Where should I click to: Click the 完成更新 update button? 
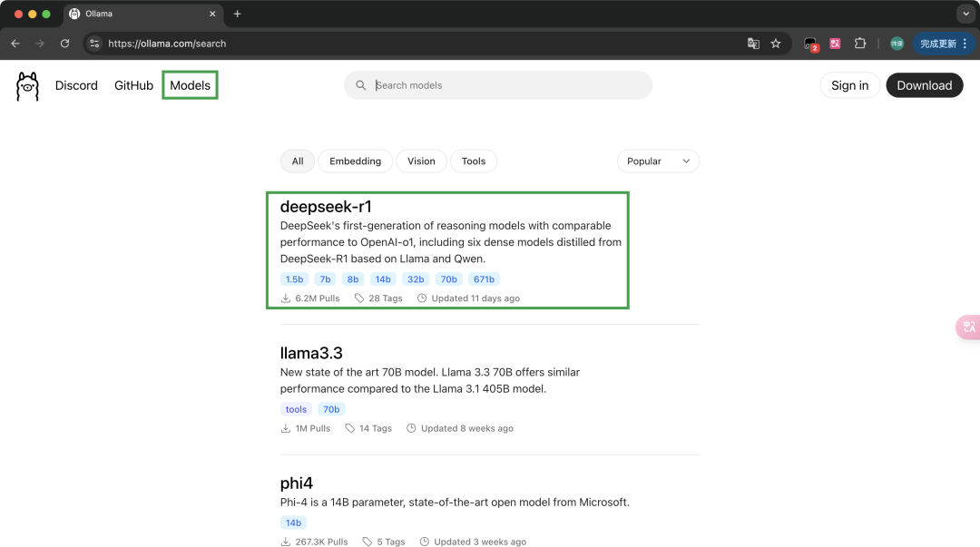coord(944,44)
